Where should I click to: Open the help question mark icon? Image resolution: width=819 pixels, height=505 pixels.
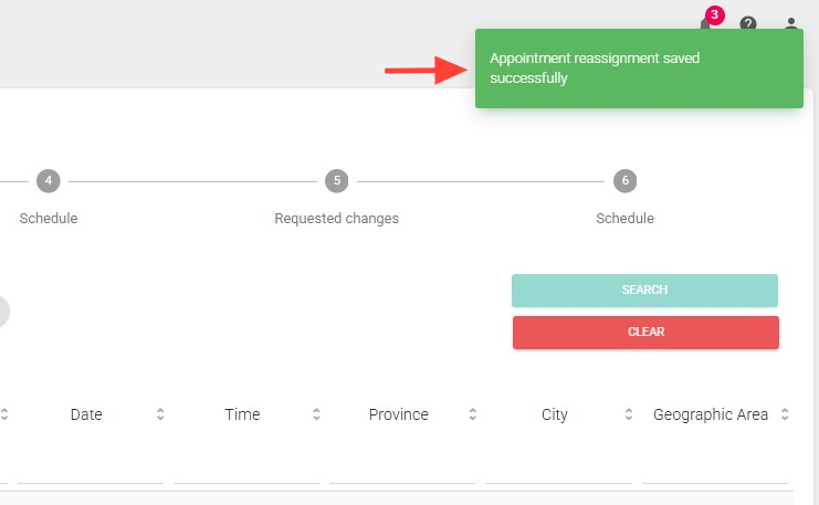point(748,24)
